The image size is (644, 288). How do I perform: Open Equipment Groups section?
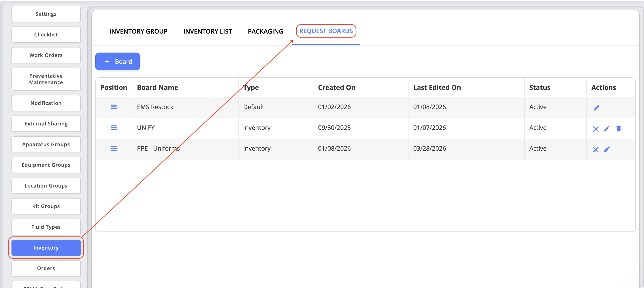(x=46, y=165)
